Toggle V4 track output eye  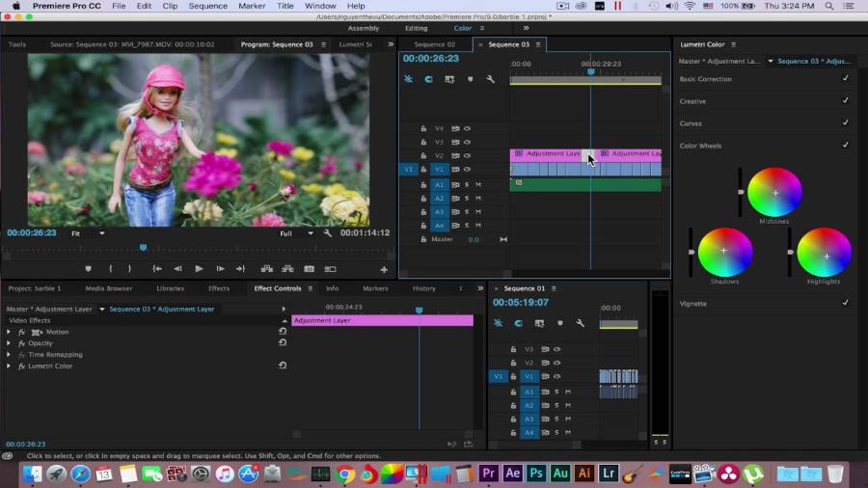coord(467,128)
